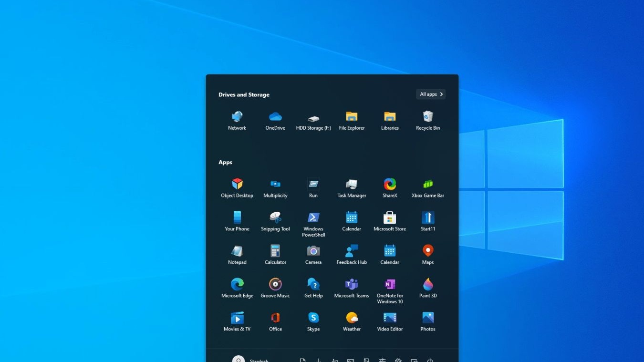The width and height of the screenshot is (644, 362).
Task: Launch File Explorer
Action: (352, 121)
